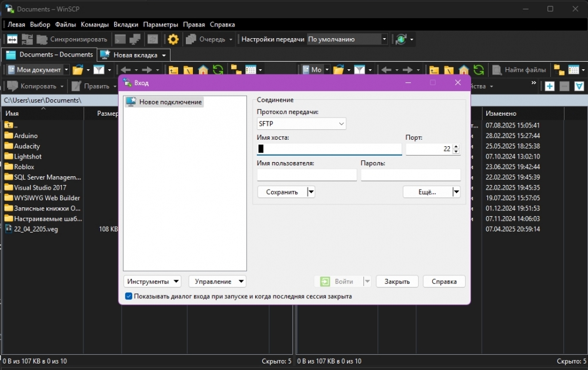
Task: Select the 22_04_2205.veg file
Action: [x=36, y=229]
